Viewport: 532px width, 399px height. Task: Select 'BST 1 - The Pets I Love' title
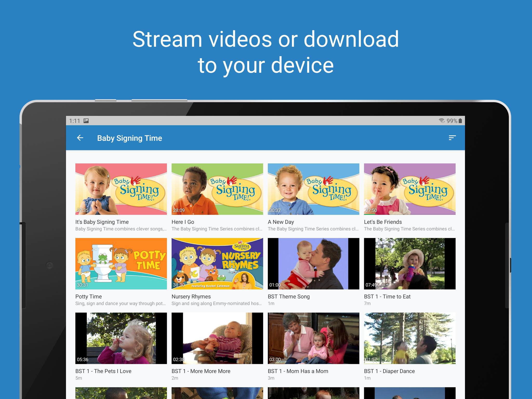pos(103,371)
